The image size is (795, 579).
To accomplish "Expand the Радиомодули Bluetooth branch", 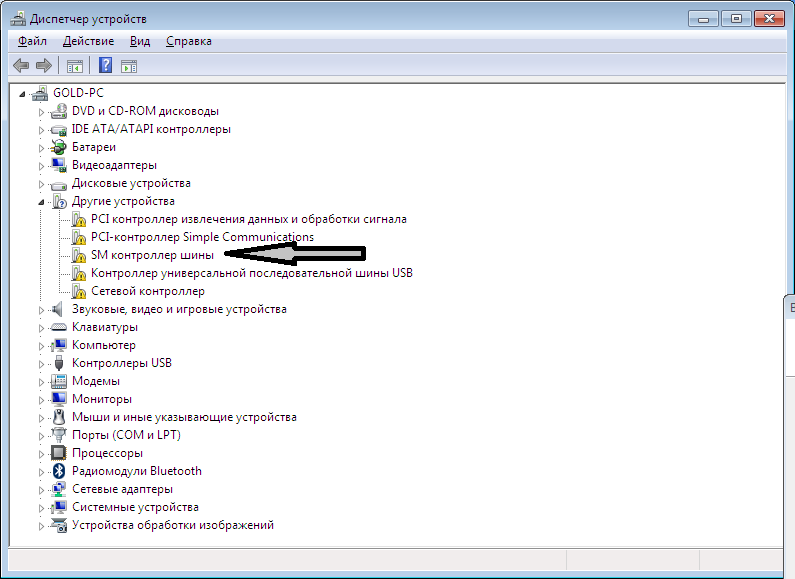I will [42, 472].
